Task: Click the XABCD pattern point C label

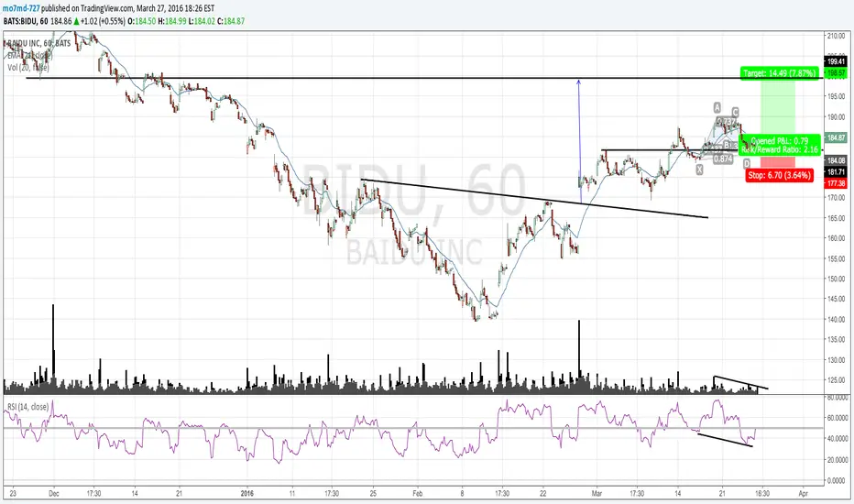Action: pos(735,112)
